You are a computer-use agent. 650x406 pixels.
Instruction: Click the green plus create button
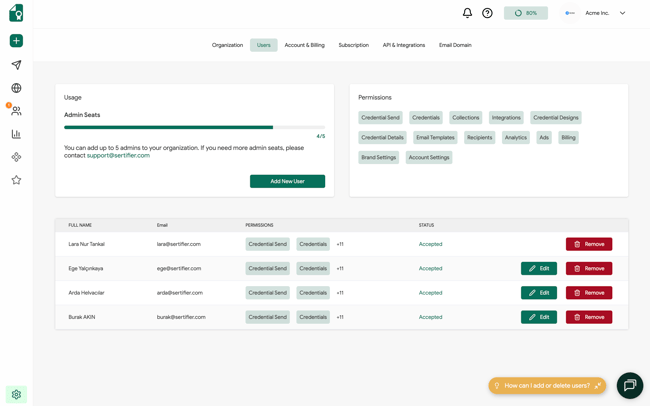(16, 41)
